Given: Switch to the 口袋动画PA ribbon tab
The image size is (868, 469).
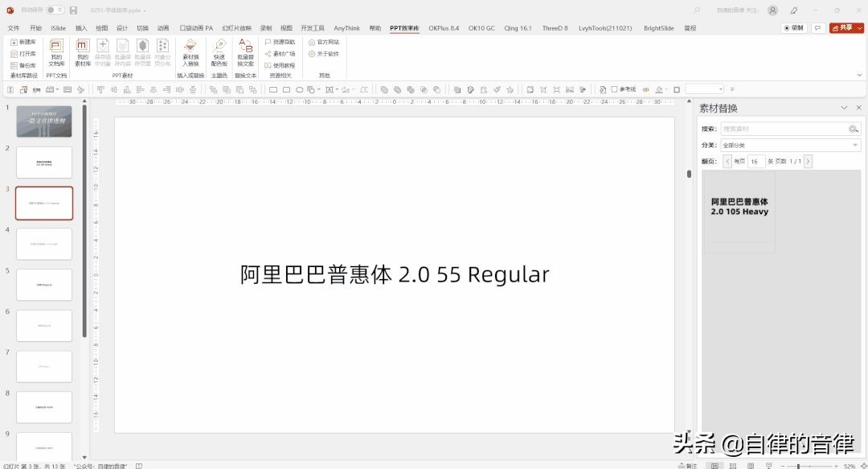Looking at the screenshot, I should click(195, 27).
